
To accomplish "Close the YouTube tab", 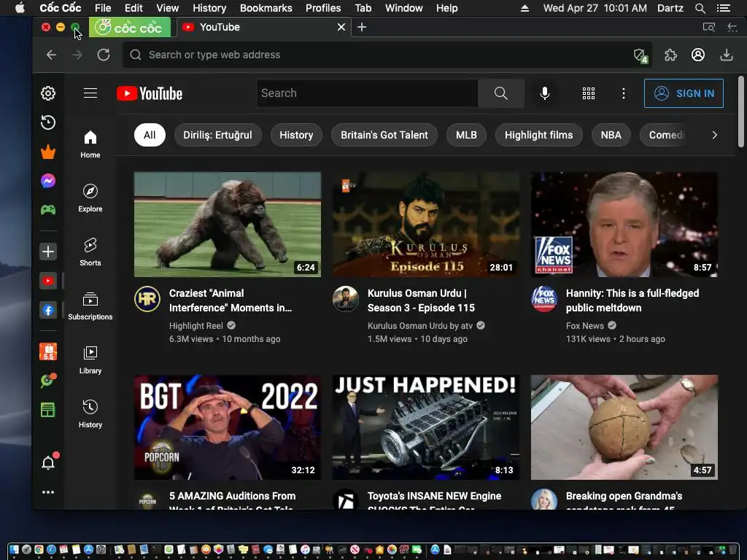I will tap(341, 27).
